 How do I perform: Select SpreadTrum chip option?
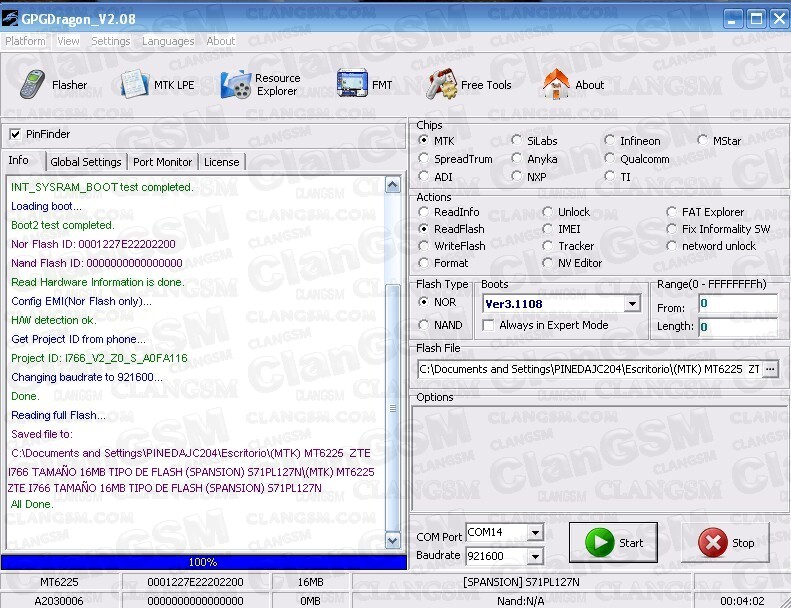pos(423,158)
